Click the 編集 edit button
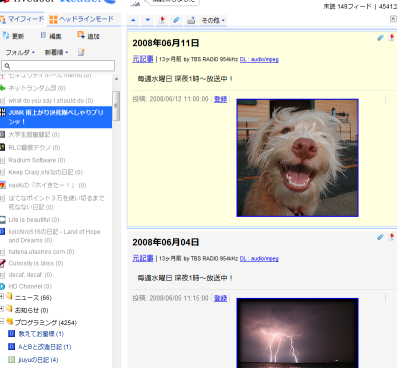This screenshot has width=397, height=368. (x=51, y=36)
